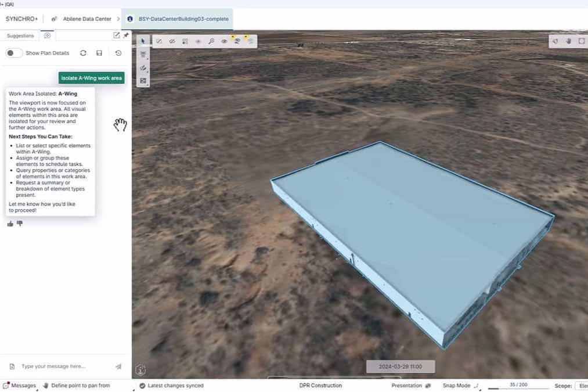Open chat history clock icon
588x392 pixels.
click(118, 53)
